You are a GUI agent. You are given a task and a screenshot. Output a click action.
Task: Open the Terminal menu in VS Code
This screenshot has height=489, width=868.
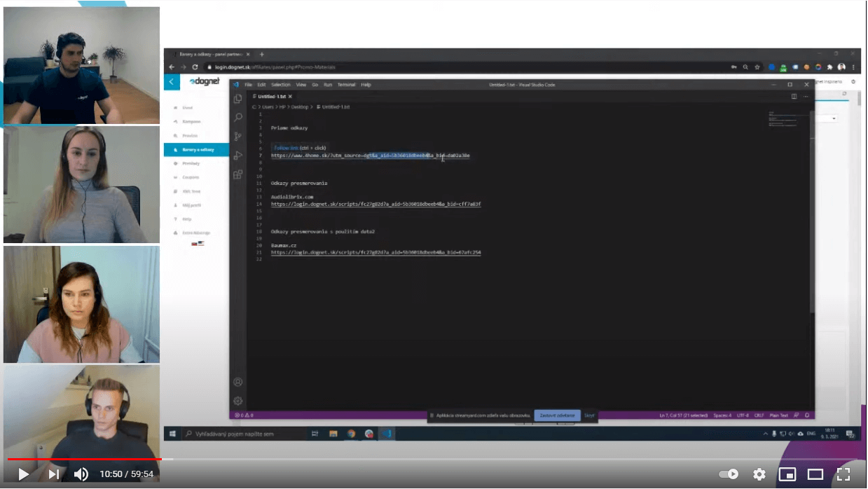346,85
